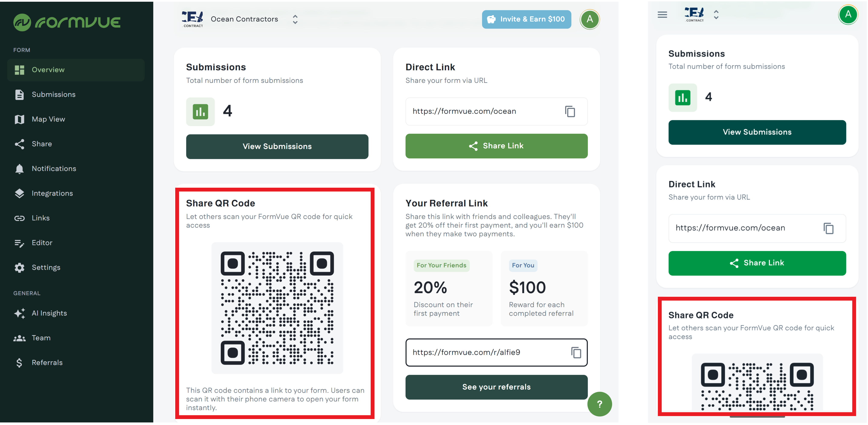Click the Links chain icon
This screenshot has height=425, width=868.
click(20, 218)
